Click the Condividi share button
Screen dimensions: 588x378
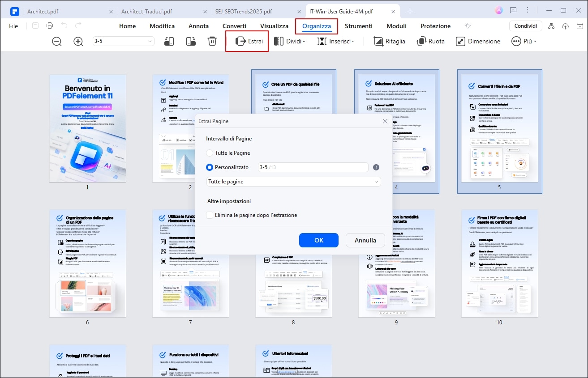525,26
